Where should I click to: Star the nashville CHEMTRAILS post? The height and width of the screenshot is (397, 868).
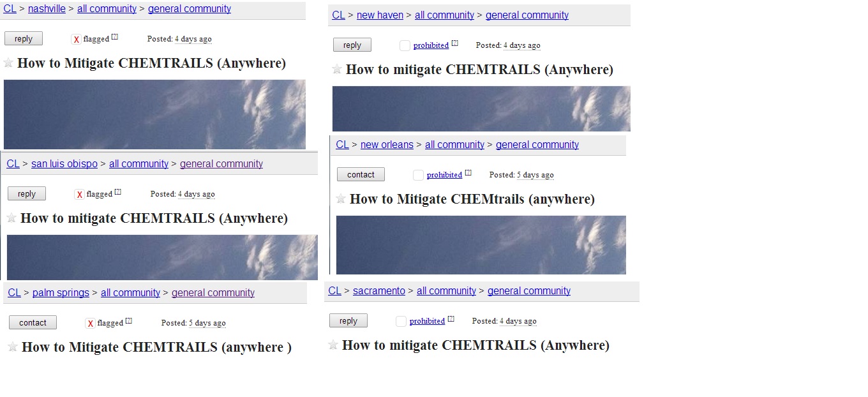pyautogui.click(x=8, y=63)
